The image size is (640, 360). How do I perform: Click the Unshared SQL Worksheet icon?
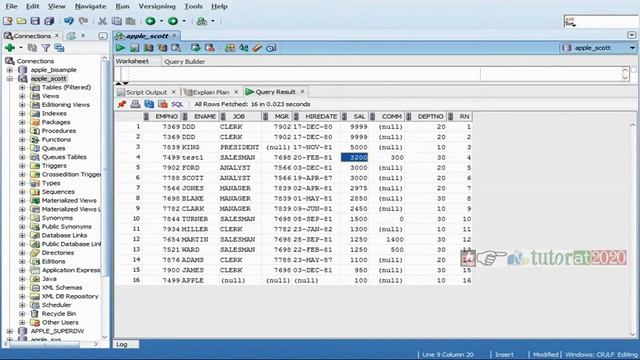[x=230, y=48]
